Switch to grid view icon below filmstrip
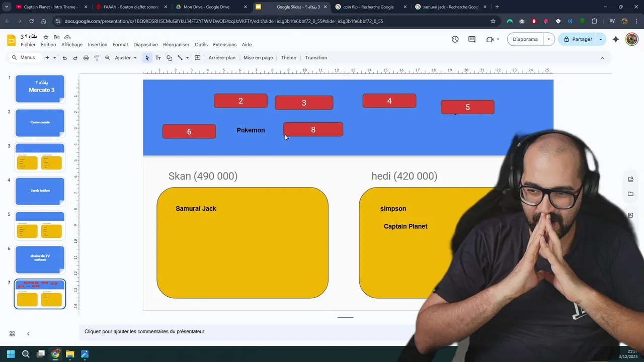The width and height of the screenshot is (644, 362). pyautogui.click(x=12, y=334)
